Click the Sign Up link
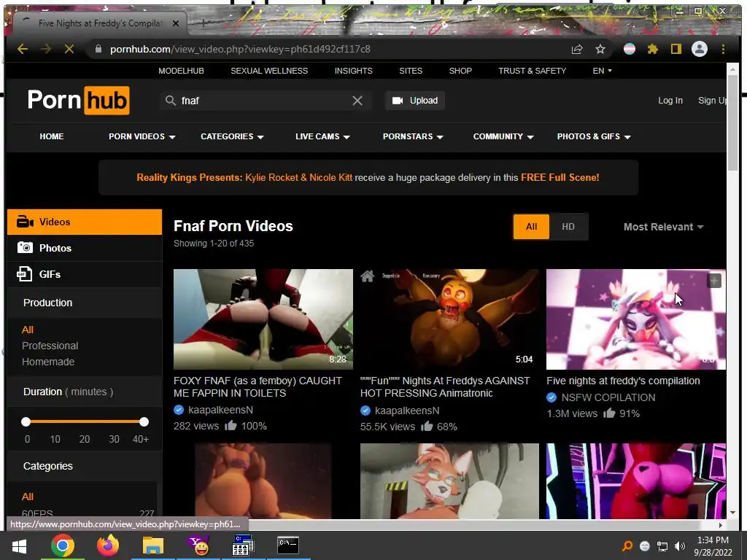This screenshot has width=747, height=560. tap(712, 101)
